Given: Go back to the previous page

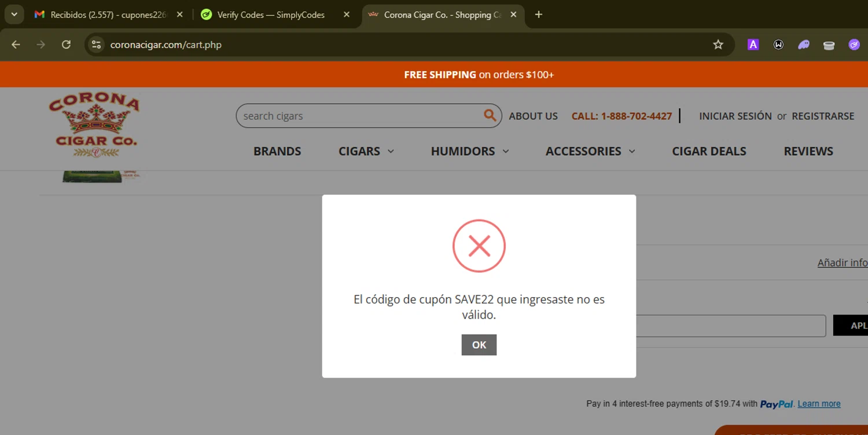Looking at the screenshot, I should 16,45.
